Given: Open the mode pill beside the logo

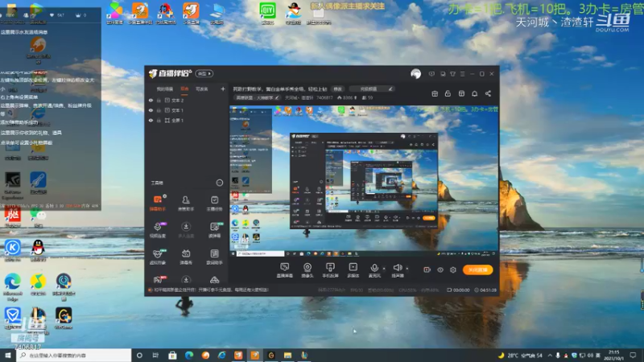Looking at the screenshot, I should pos(204,73).
